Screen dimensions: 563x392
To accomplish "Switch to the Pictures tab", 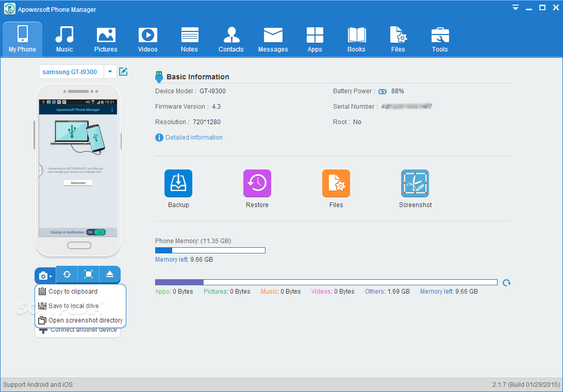I will [x=106, y=40].
